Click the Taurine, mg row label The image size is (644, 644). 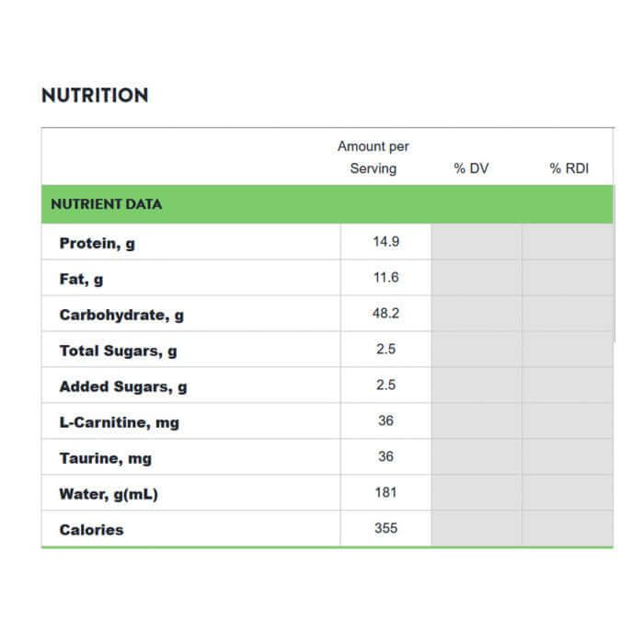pos(106,458)
